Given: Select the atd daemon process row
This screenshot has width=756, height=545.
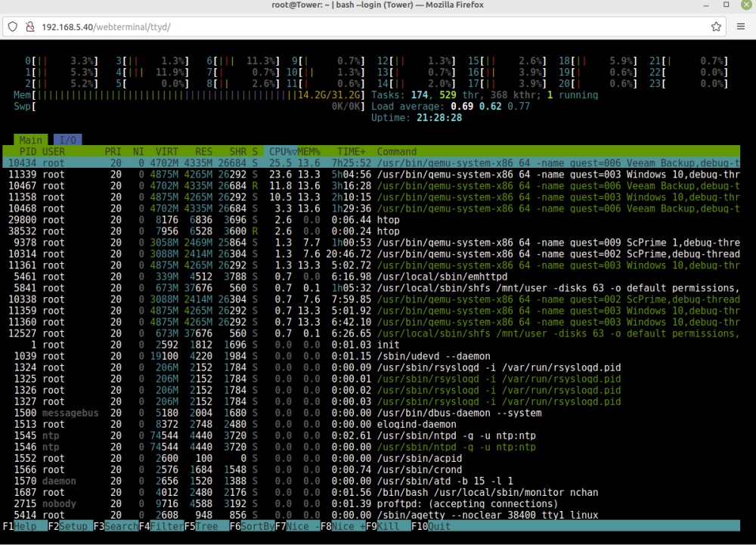Looking at the screenshot, I should pyautogui.click(x=371, y=481).
